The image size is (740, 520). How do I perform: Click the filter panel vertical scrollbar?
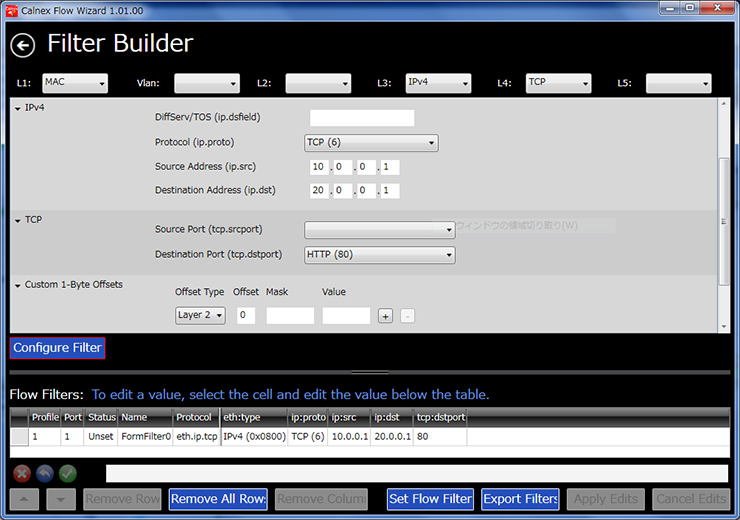tap(724, 222)
